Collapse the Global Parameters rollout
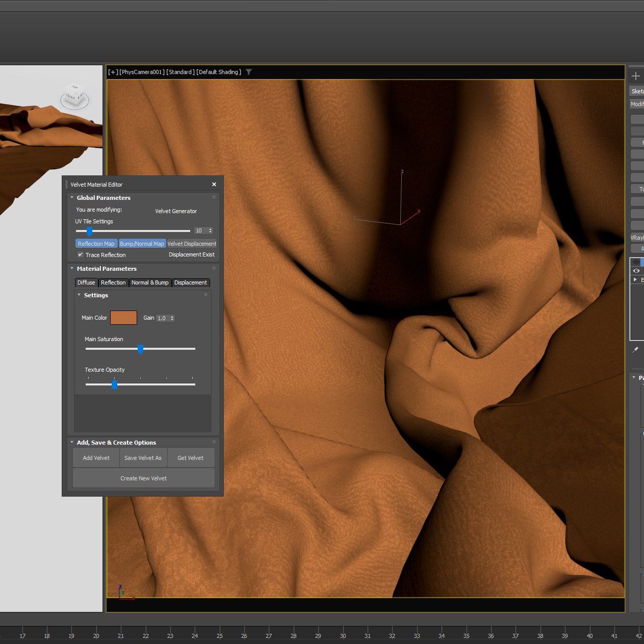644x644 pixels. point(72,198)
